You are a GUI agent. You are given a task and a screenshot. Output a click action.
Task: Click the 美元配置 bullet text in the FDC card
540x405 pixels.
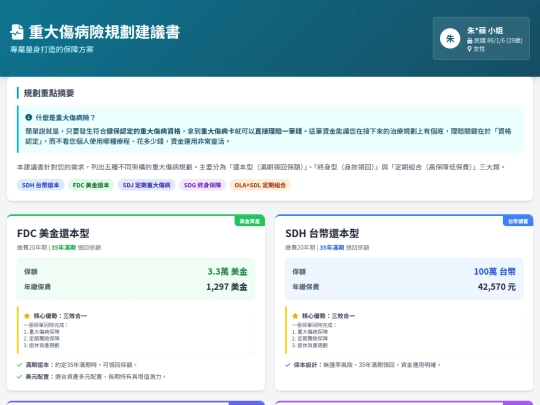click(96, 377)
